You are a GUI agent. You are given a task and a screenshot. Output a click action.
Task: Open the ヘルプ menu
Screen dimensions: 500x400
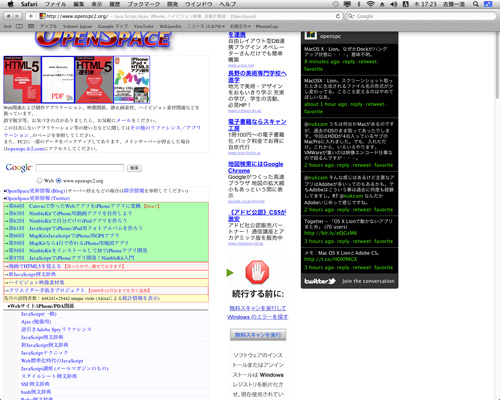228,4
